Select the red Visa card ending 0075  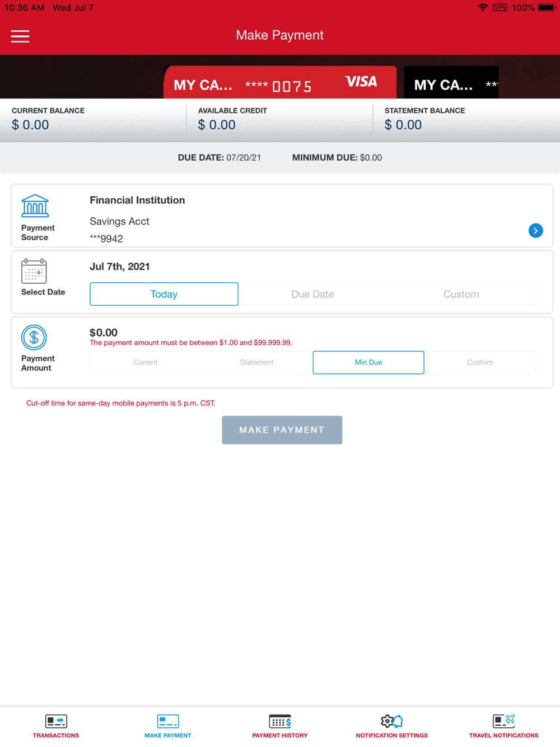(280, 82)
